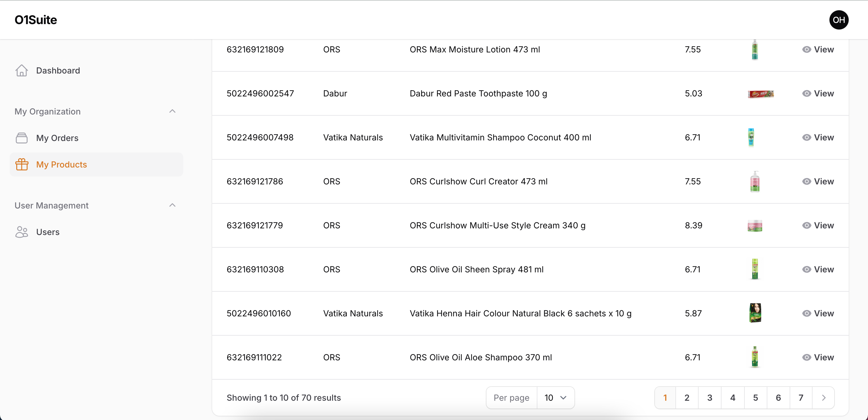The height and width of the screenshot is (420, 868).
Task: Click barcode 5022496007498
Action: [260, 137]
